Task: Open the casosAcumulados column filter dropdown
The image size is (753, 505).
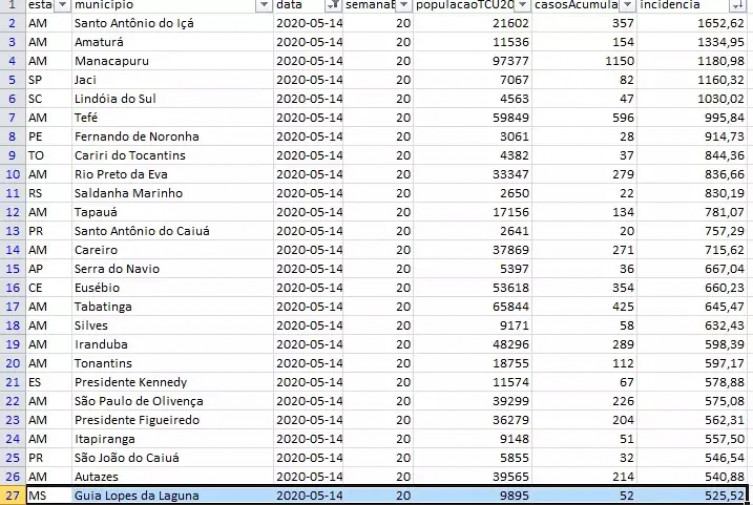Action: click(x=627, y=5)
